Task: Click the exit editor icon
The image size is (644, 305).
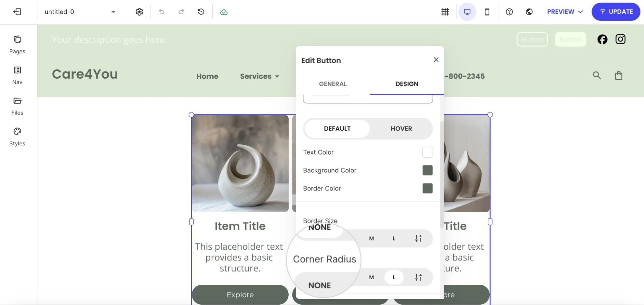Action: (x=17, y=12)
